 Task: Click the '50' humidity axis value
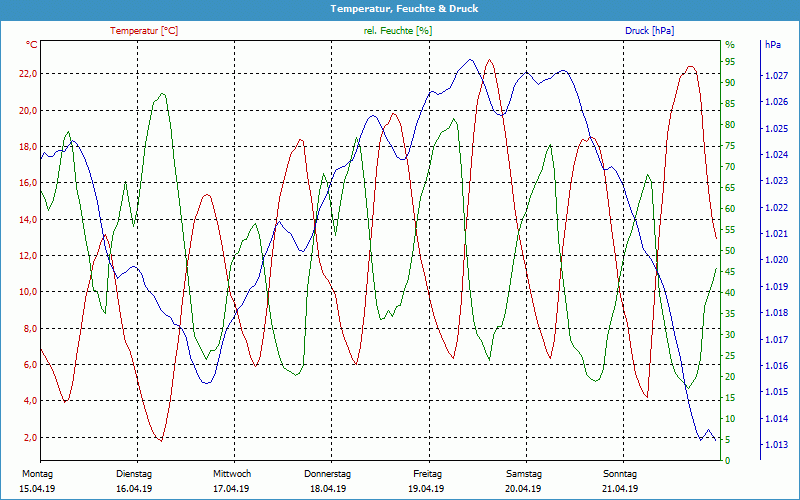[x=730, y=251]
